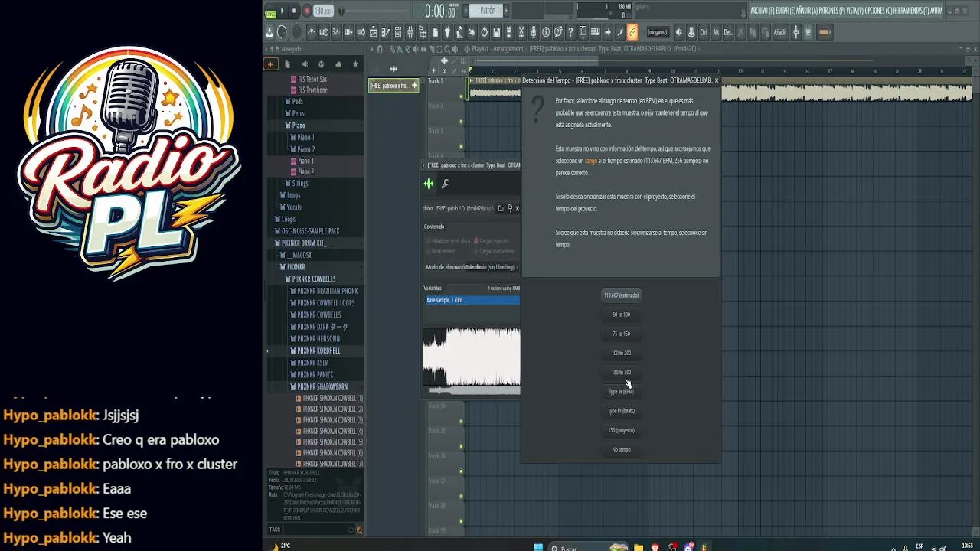The width and height of the screenshot is (980, 551).
Task: Select 130 (proyecto) tempo button
Action: pos(621,430)
